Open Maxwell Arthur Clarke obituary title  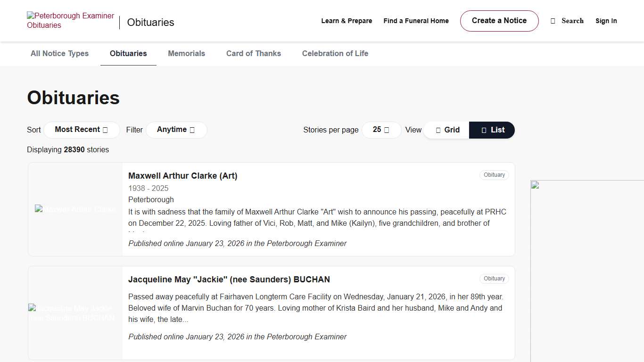pos(182,176)
